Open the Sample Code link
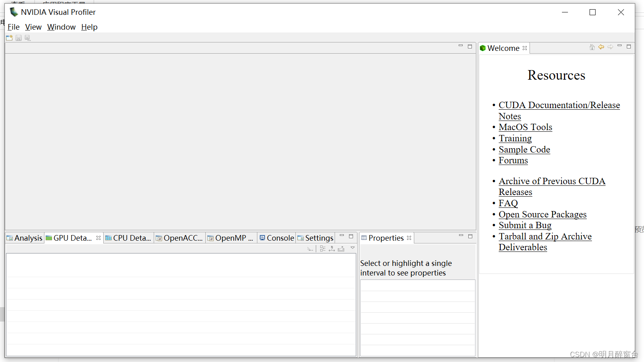Image resolution: width=644 pixels, height=362 pixels. coord(524,149)
